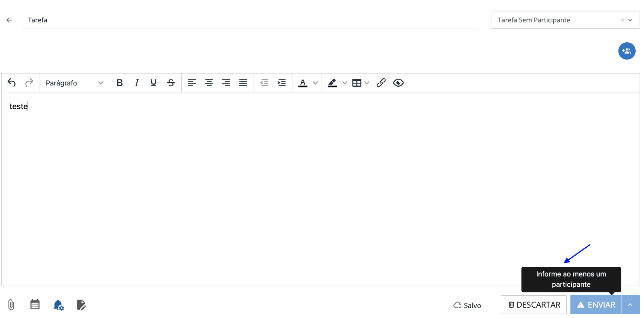Increase the paragraph indent
644x318 pixels.
(282, 83)
